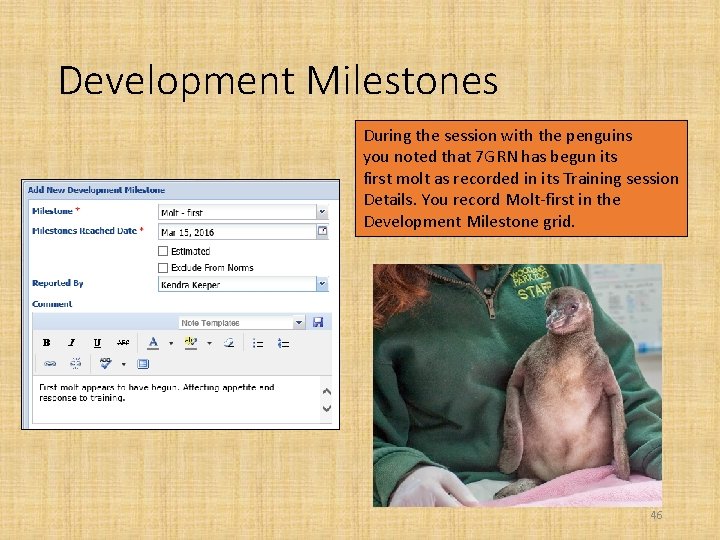Open the calendar date picker
The height and width of the screenshot is (540, 720).
(322, 231)
